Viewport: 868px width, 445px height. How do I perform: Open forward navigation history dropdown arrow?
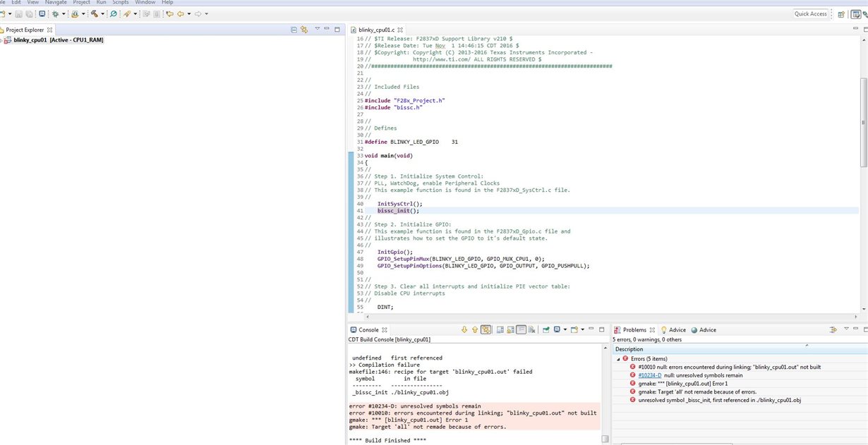[x=206, y=14]
